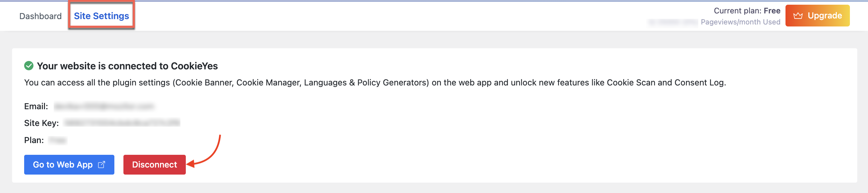Click the blurred Plan value

tap(57, 140)
